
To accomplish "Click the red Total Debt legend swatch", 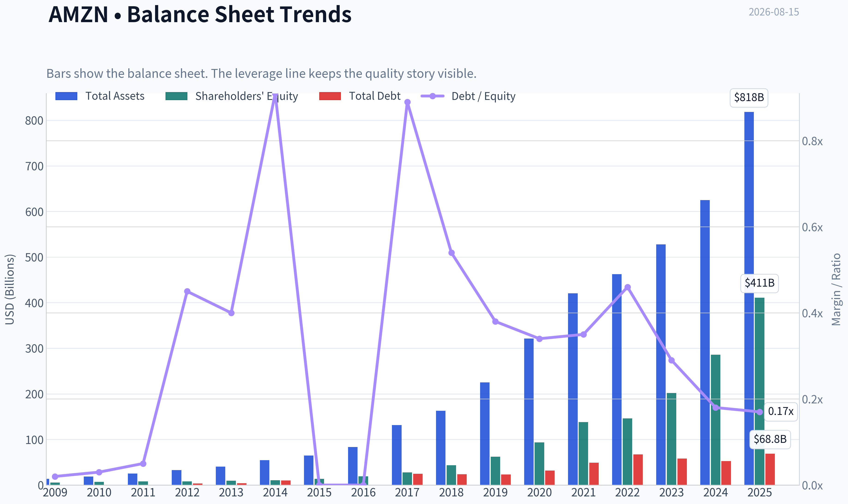I will [x=330, y=96].
